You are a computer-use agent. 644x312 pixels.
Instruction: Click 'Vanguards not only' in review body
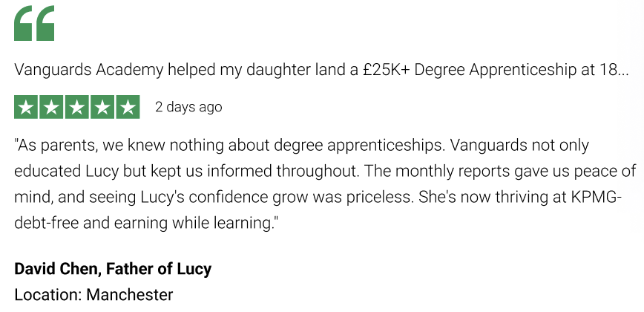pos(519,144)
